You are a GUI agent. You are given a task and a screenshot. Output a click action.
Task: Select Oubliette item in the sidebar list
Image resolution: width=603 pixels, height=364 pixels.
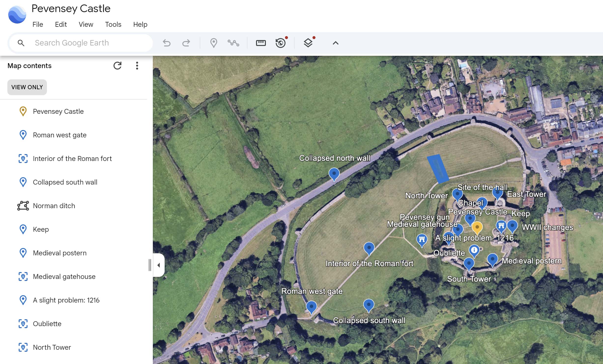pyautogui.click(x=47, y=324)
